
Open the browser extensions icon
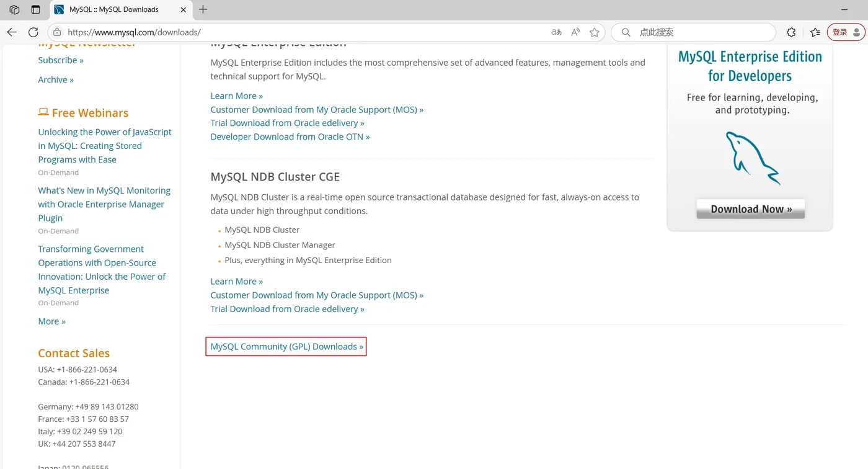[791, 32]
